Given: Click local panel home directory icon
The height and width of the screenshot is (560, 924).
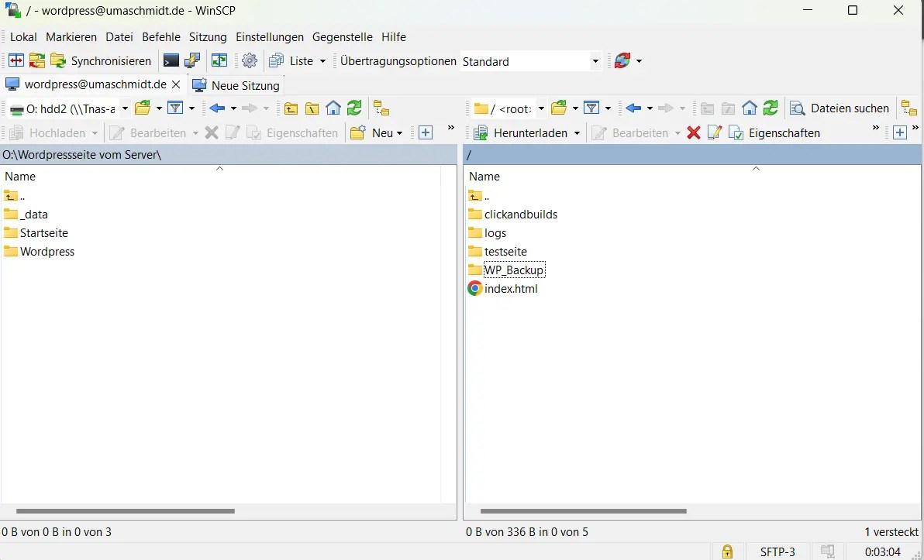Looking at the screenshot, I should (x=333, y=108).
